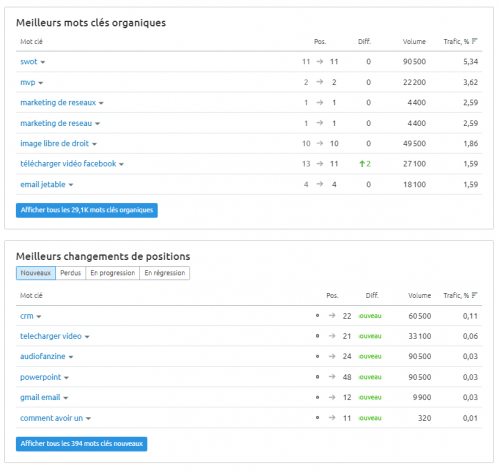
Task: Click volume 60 500 in crm row
Action: [x=420, y=316]
